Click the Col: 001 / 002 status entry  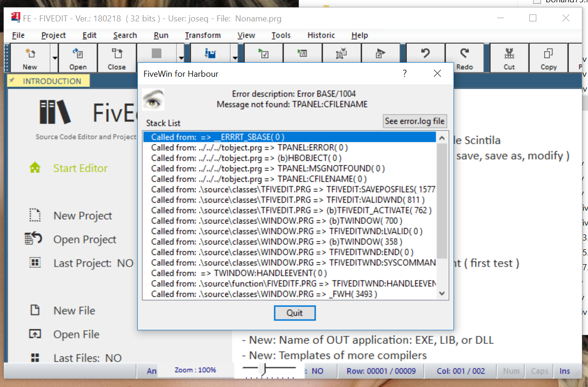(x=461, y=371)
